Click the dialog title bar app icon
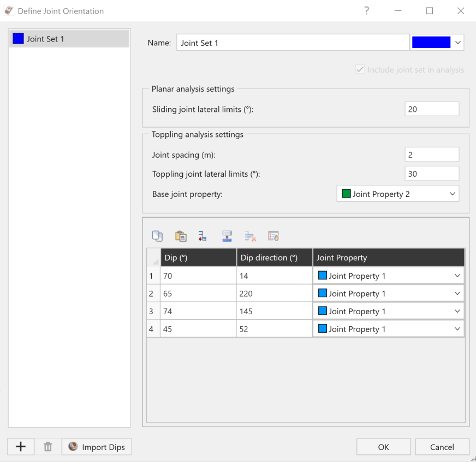Viewport: 476px width, 462px height. [x=9, y=11]
